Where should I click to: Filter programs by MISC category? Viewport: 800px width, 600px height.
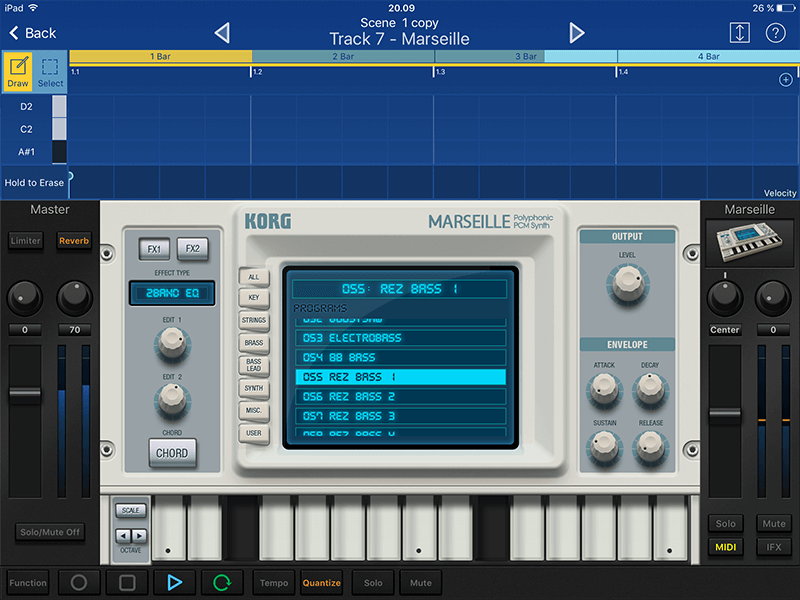pos(254,411)
